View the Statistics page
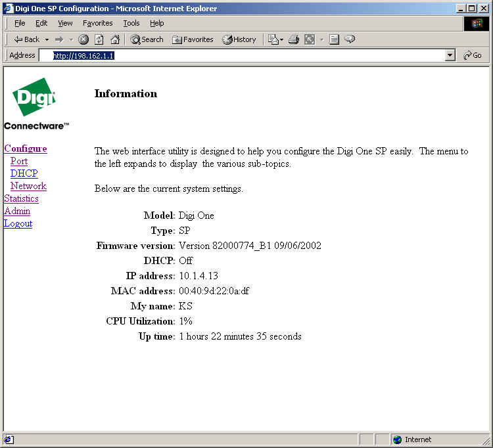The height and width of the screenshot is (448, 493). click(21, 198)
